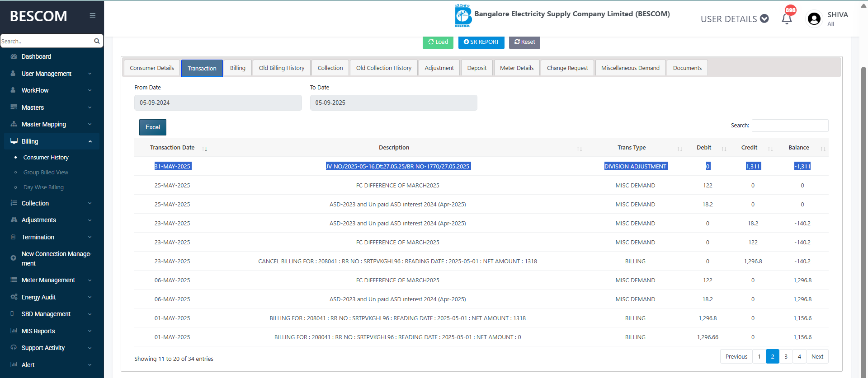Sort by Balance column arrows
868x378 pixels.
pos(823,149)
